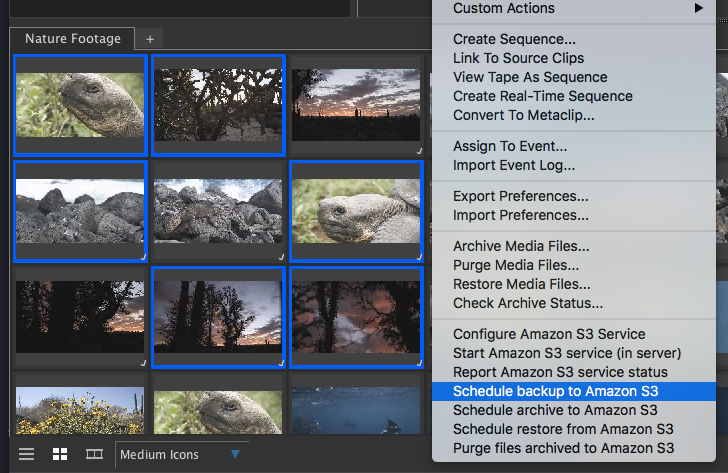Select the blue ocean clip thumbnail
The image size is (728, 473).
356,410
